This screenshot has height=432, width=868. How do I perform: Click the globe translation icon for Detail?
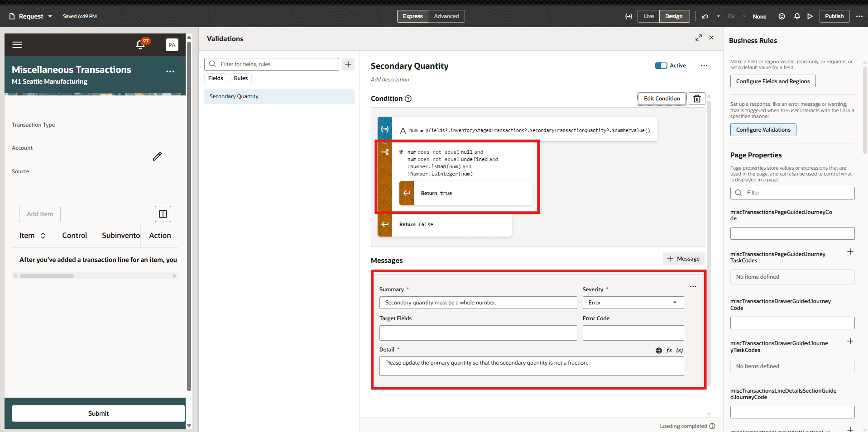pyautogui.click(x=659, y=351)
